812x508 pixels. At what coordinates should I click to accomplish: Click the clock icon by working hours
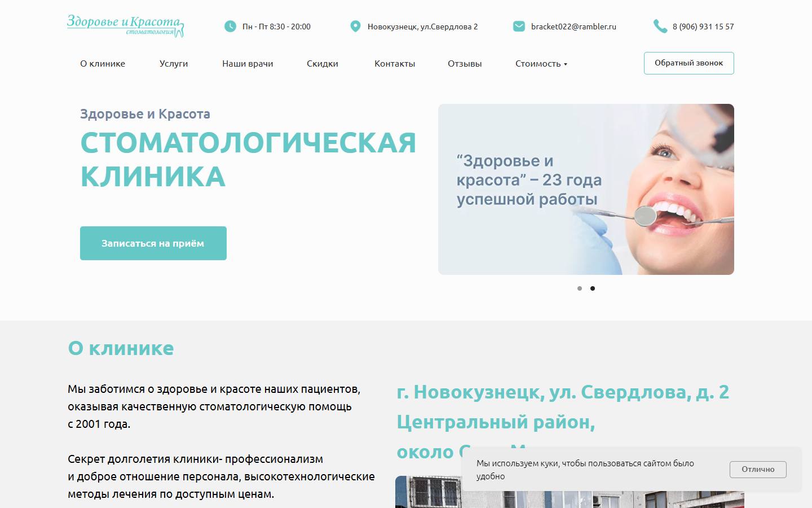click(x=230, y=26)
